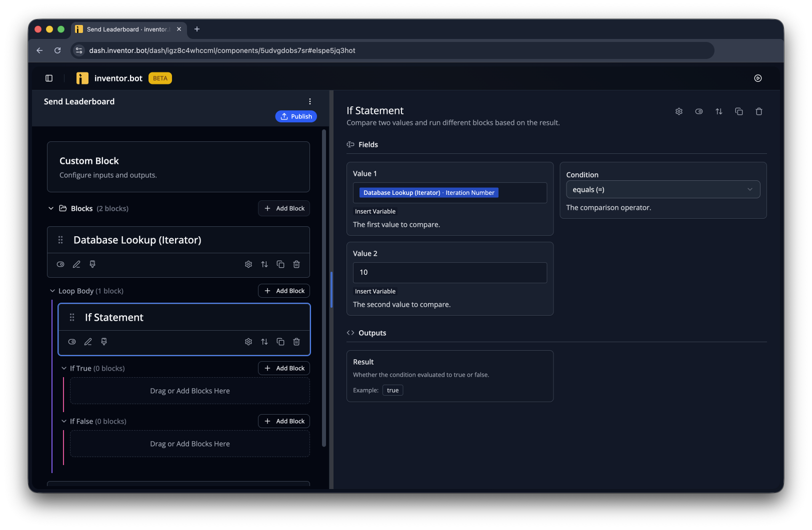Open settings gear on Database Lookup block

click(248, 264)
